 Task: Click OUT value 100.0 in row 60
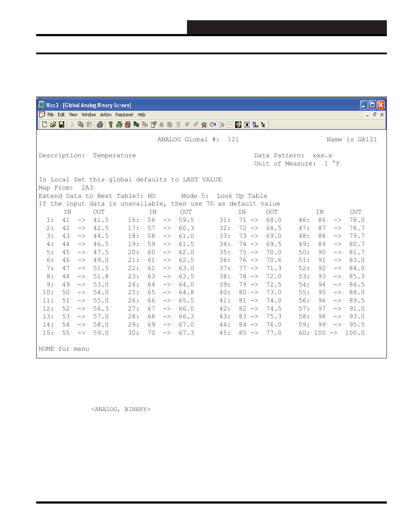[355, 333]
